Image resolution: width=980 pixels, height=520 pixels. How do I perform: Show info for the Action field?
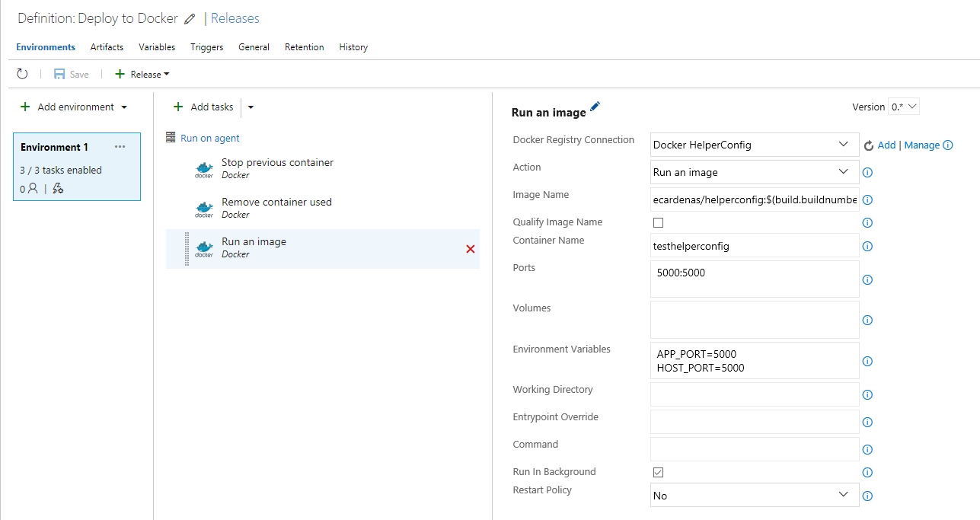pyautogui.click(x=867, y=173)
